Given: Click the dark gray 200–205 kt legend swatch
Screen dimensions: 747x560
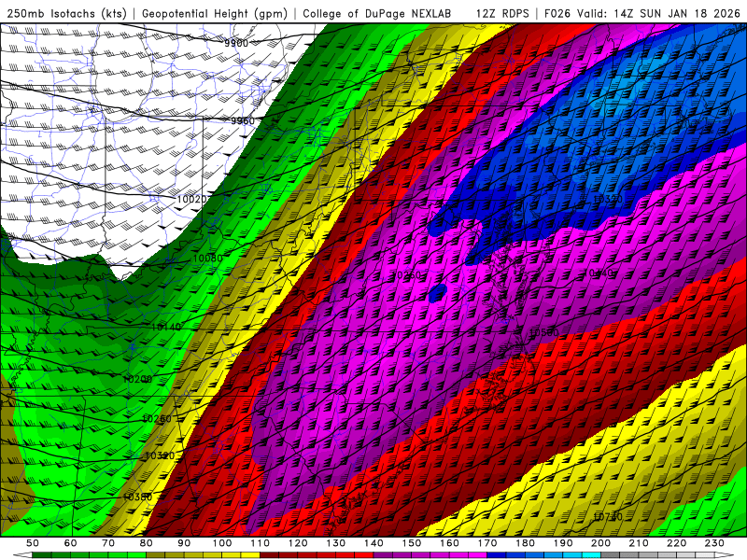Looking at the screenshot, I should tap(611, 555).
